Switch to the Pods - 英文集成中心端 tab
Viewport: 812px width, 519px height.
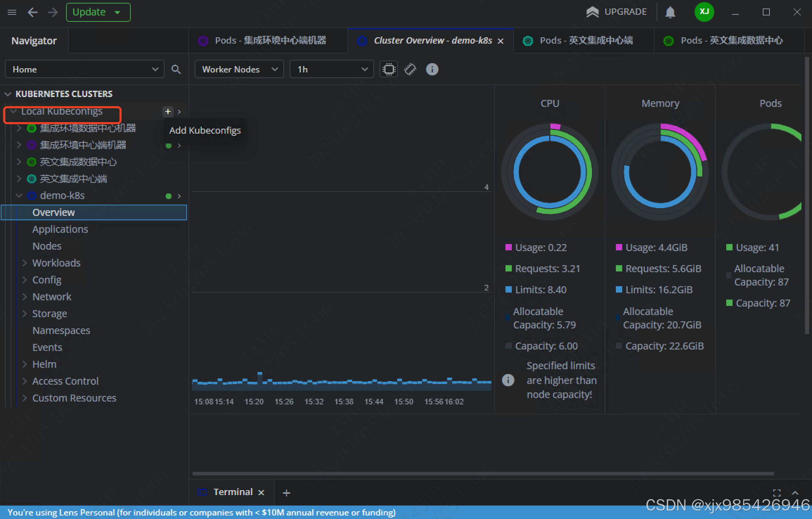tap(586, 41)
